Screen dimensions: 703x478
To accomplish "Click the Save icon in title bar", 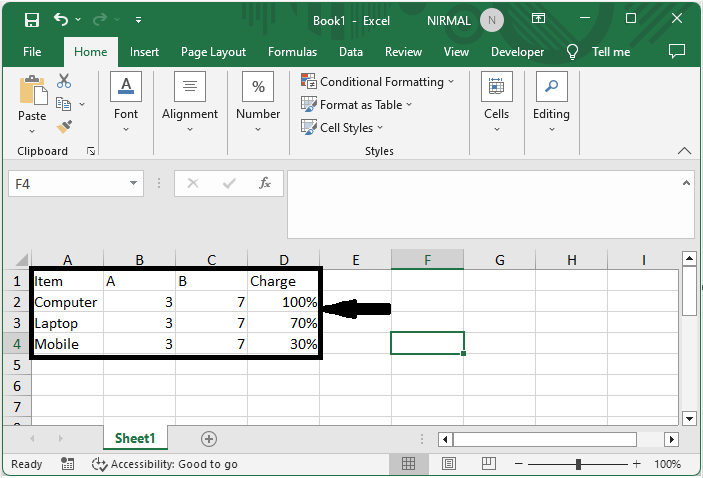I will point(31,19).
